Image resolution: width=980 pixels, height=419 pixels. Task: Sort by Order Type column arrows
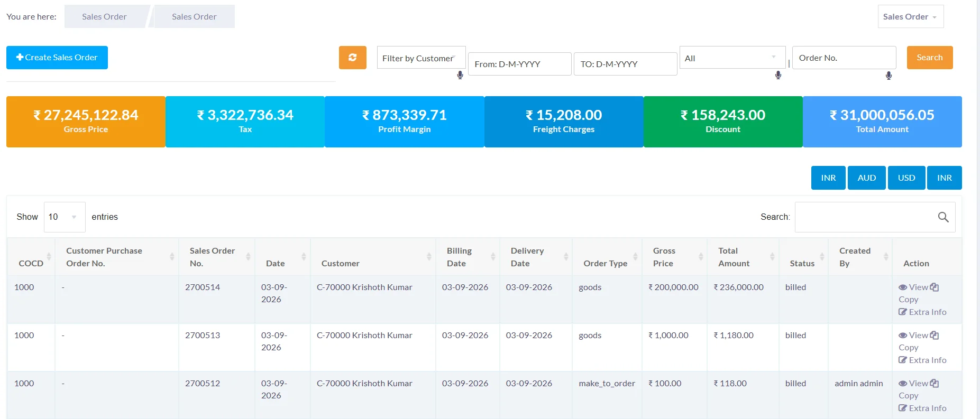[x=635, y=257]
